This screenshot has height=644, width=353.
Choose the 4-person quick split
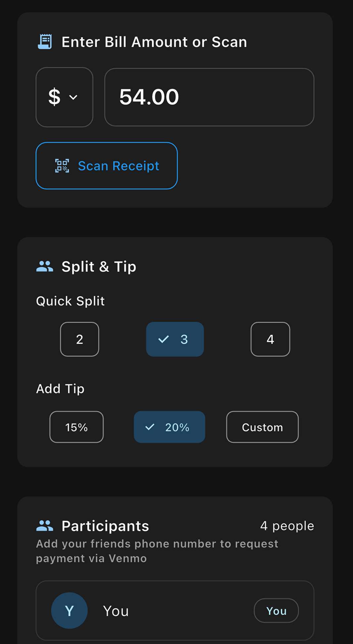coord(270,339)
